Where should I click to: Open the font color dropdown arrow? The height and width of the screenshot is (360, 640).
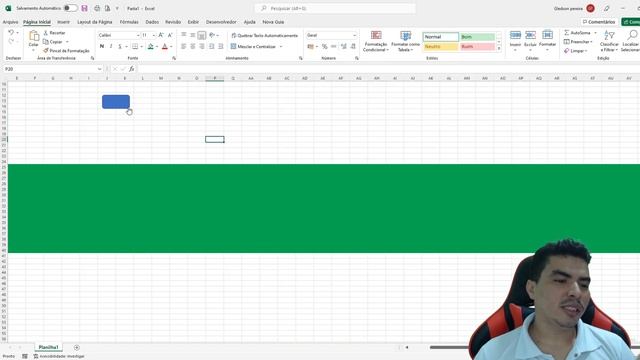pyautogui.click(x=171, y=47)
